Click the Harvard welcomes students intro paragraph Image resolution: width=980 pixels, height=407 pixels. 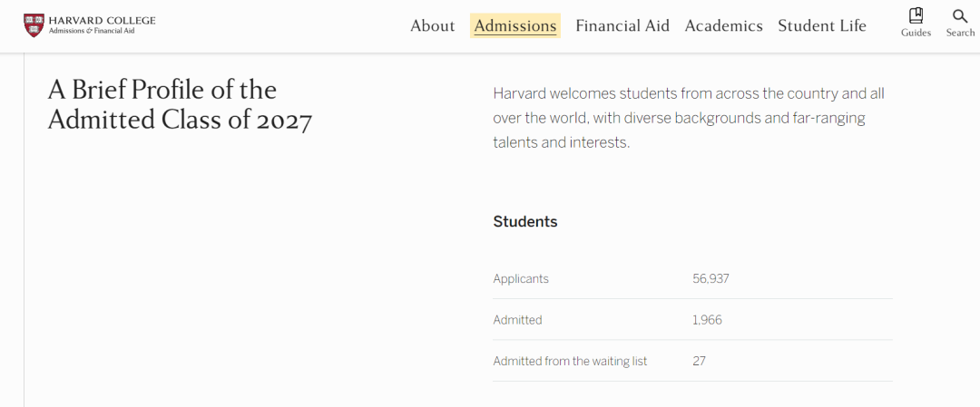pos(689,118)
